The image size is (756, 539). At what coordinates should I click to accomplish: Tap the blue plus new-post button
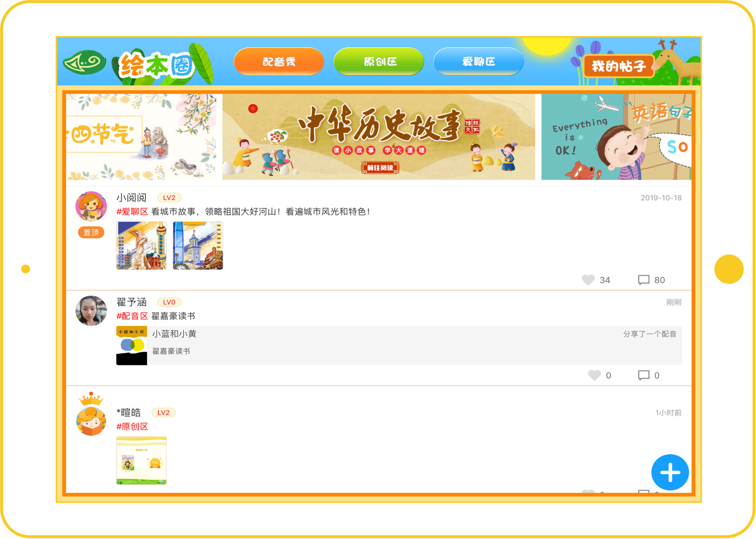click(x=670, y=472)
